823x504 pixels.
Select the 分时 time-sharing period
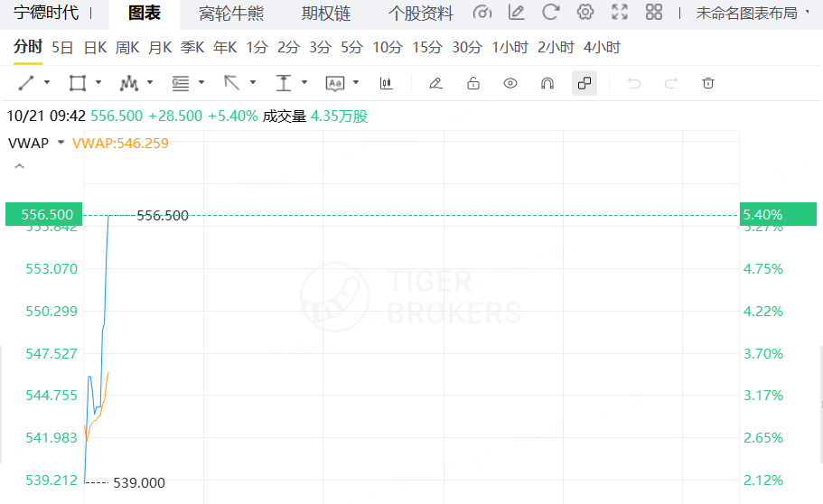coord(28,47)
